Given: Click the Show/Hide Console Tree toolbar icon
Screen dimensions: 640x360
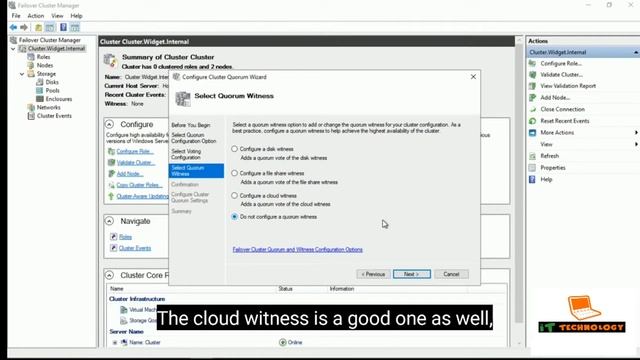Looking at the screenshot, I should [50, 27].
